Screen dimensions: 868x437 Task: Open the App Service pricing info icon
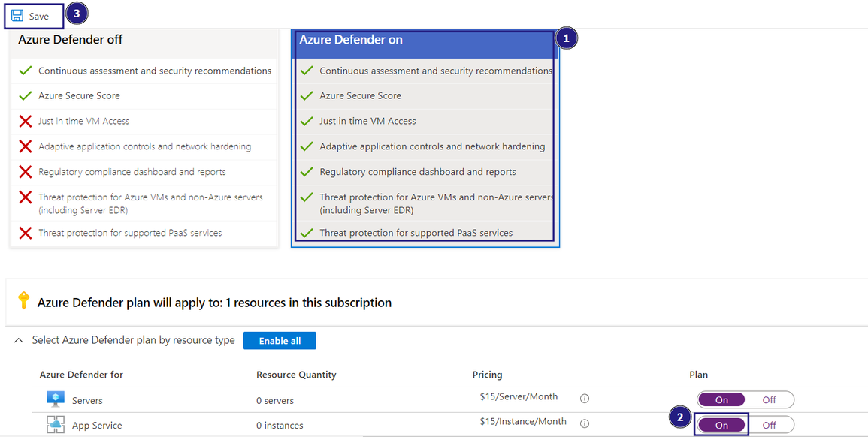pyautogui.click(x=584, y=423)
